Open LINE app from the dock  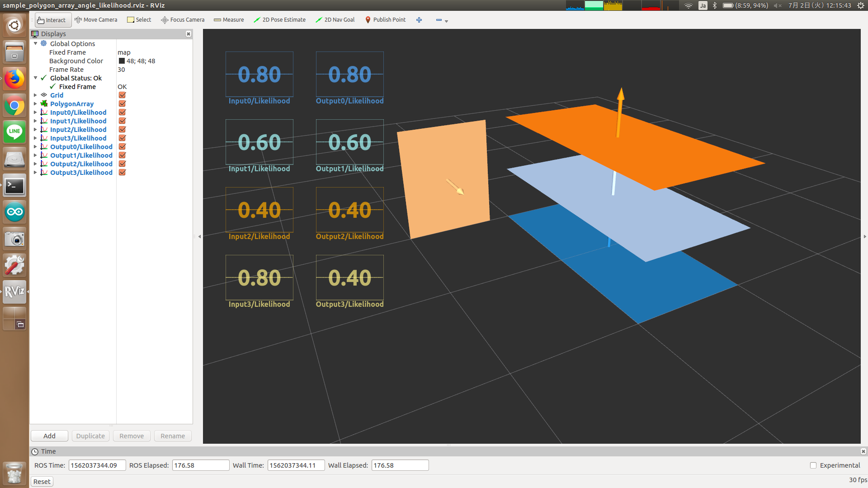[14, 131]
